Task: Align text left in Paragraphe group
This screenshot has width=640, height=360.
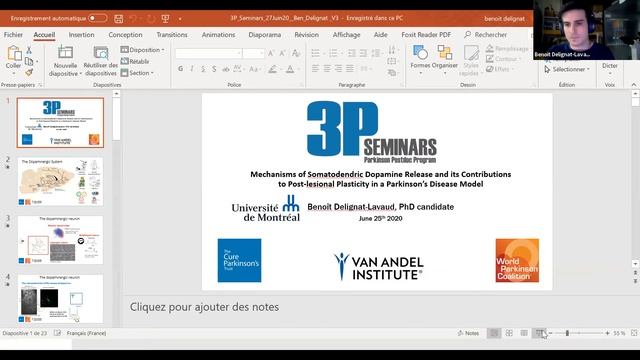Action: click(316, 69)
